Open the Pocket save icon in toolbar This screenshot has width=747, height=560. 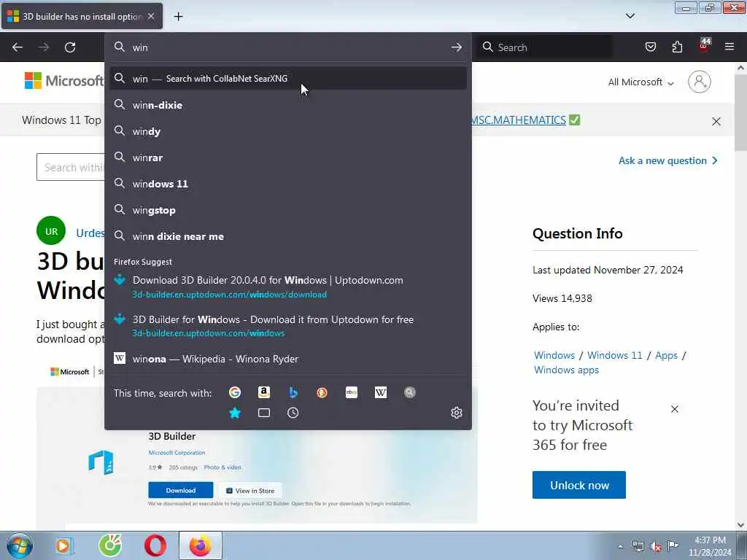click(x=650, y=47)
